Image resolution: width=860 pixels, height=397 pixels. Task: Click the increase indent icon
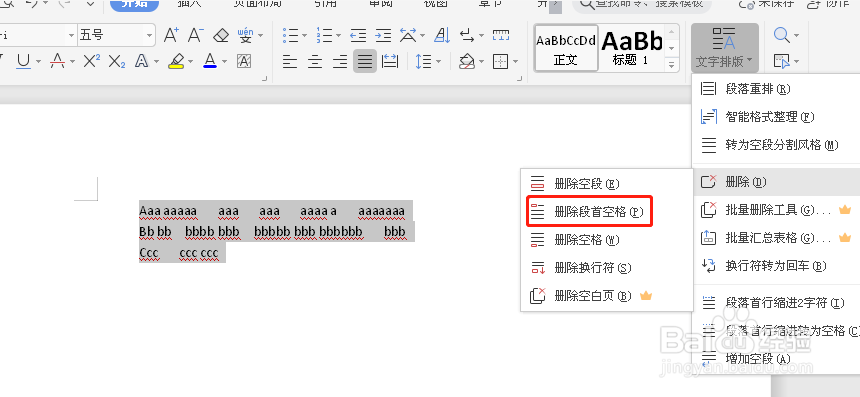383,36
